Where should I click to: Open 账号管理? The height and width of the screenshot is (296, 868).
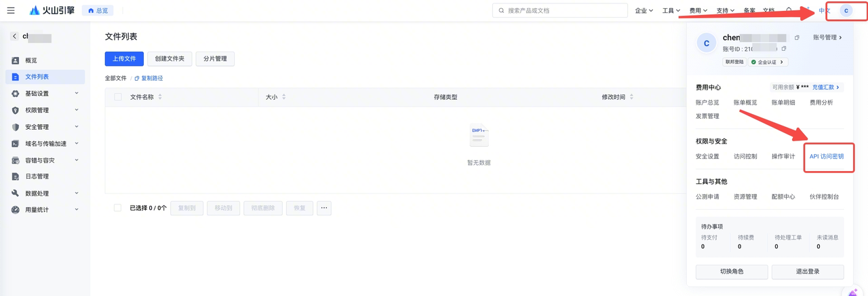[827, 38]
